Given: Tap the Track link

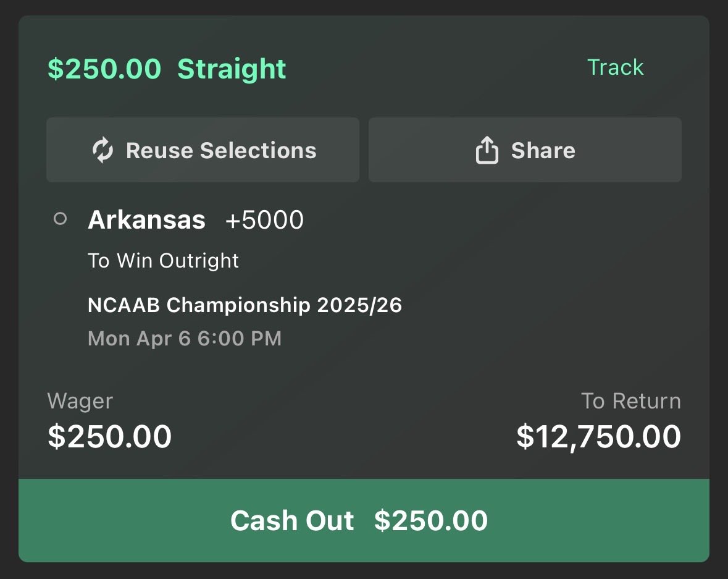Looking at the screenshot, I should coord(615,67).
